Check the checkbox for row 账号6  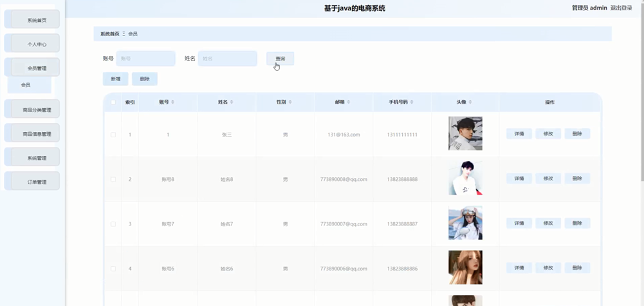click(113, 269)
